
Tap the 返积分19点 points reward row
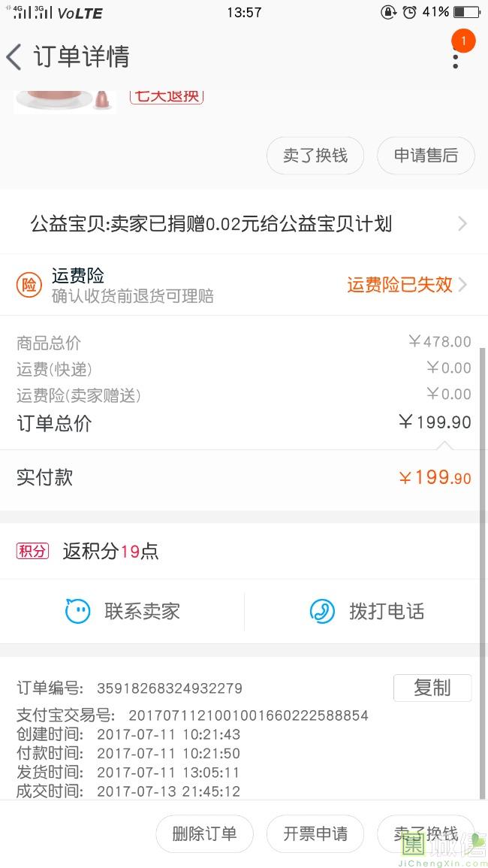click(x=110, y=551)
